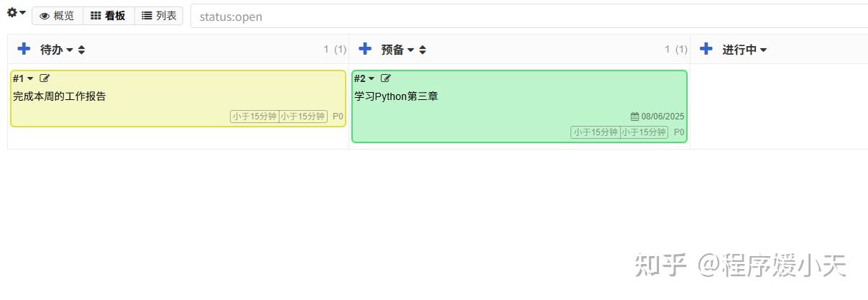The width and height of the screenshot is (868, 300).
Task: Add a task to the 待办 column
Action: (24, 48)
